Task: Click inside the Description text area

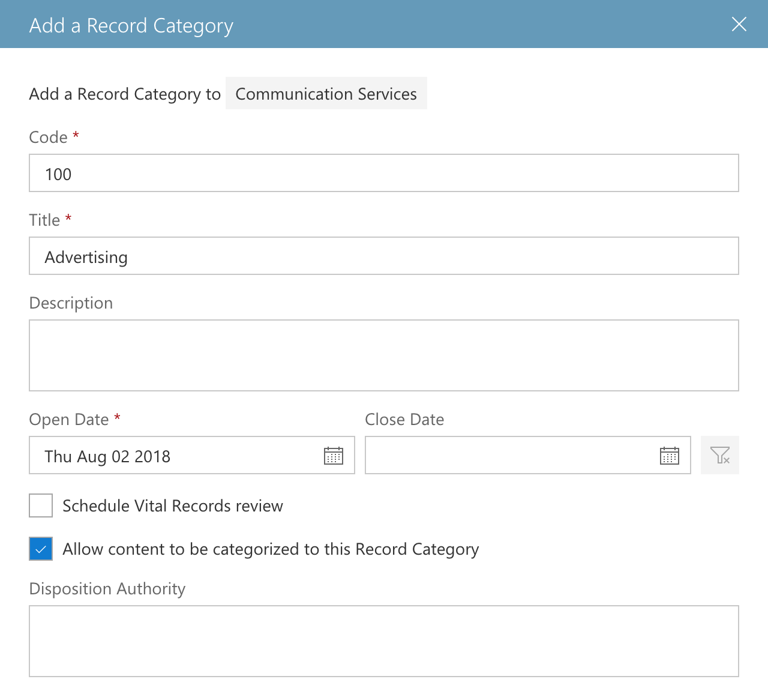Action: click(x=384, y=355)
